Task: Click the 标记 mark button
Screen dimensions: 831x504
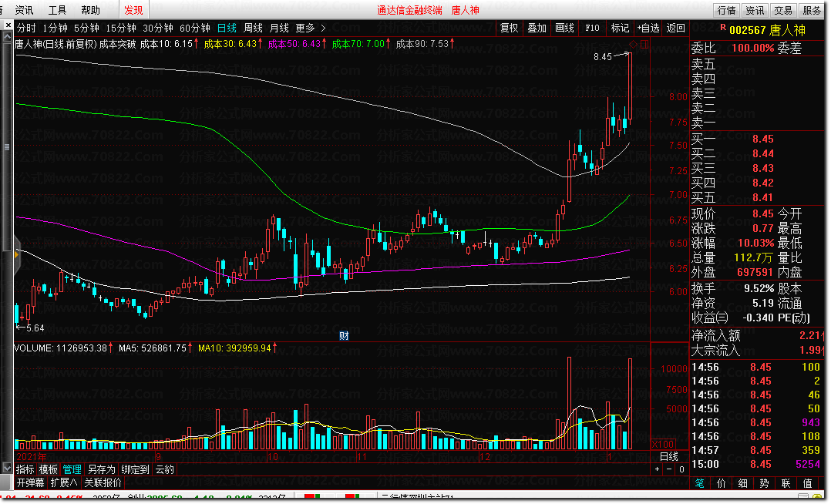Action: [620, 28]
